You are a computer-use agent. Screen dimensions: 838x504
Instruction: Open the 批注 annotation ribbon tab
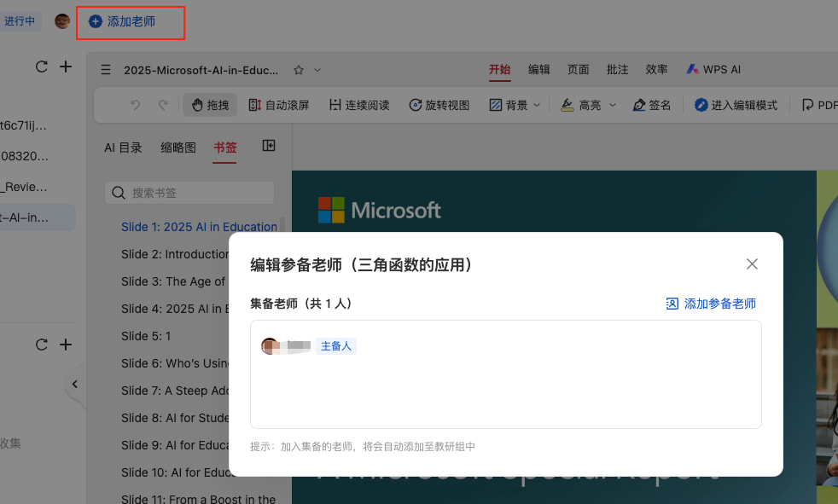point(617,70)
